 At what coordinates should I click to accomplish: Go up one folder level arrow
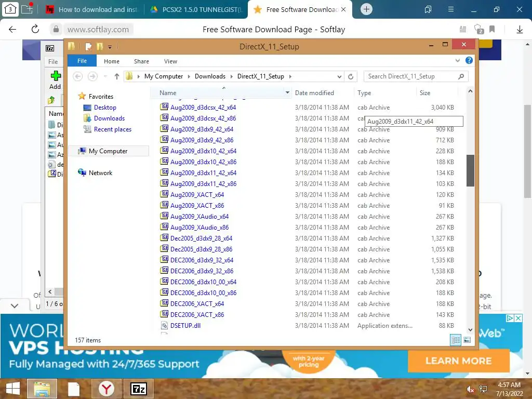(117, 76)
